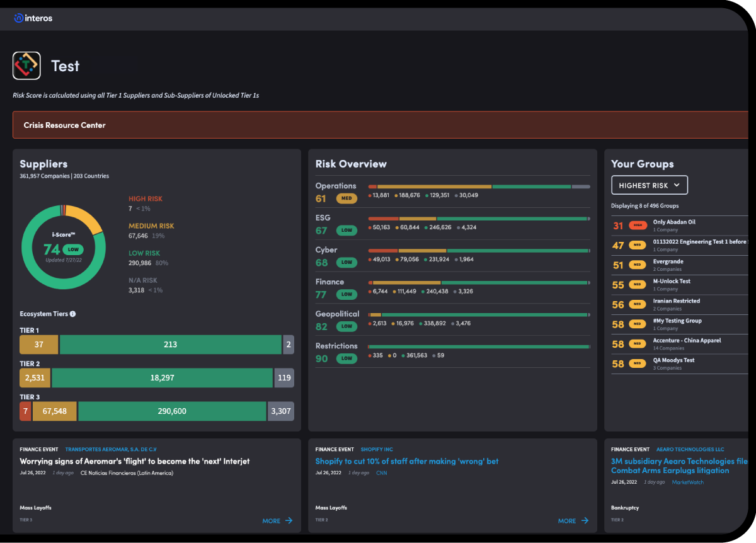
Task: Click the CNN source link
Action: [x=382, y=473]
